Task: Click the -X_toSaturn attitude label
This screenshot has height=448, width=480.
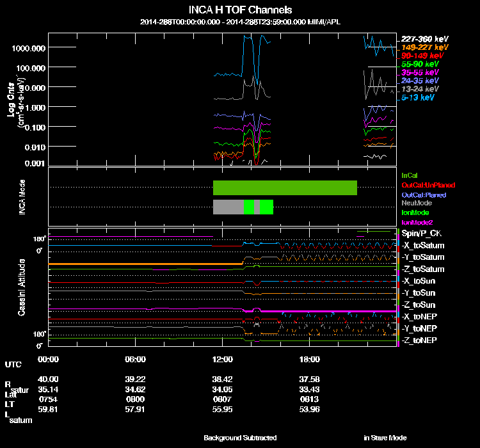Action: coord(423,245)
